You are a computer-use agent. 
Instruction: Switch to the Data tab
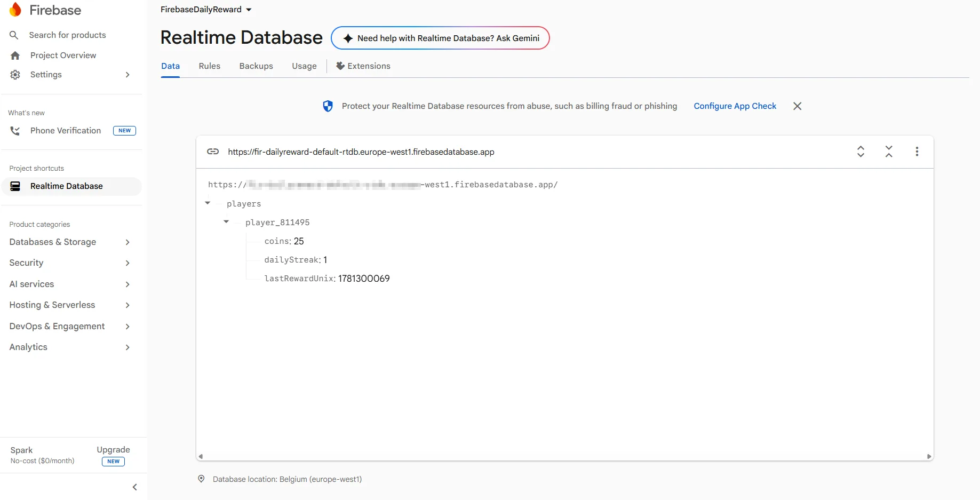coord(171,66)
